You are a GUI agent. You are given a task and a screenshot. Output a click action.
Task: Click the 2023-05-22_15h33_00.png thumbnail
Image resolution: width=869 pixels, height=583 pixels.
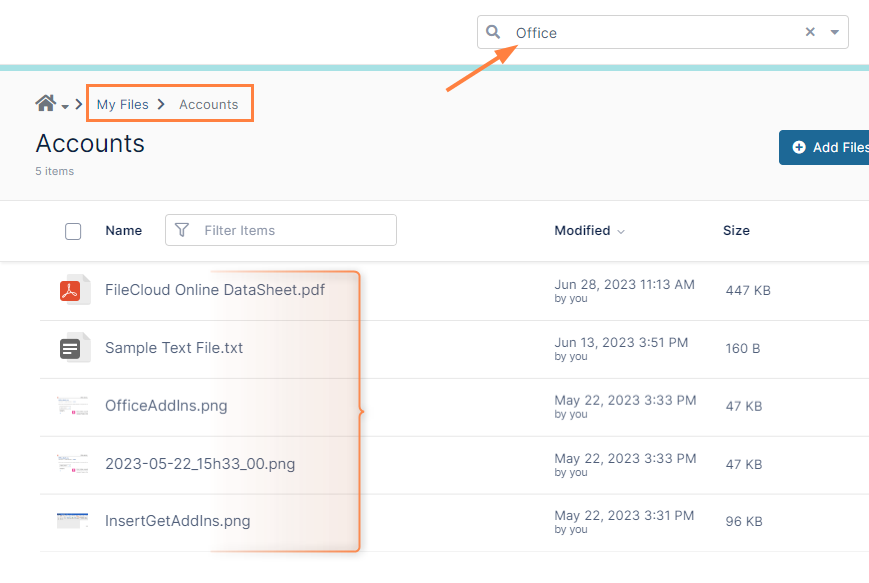[73, 464]
